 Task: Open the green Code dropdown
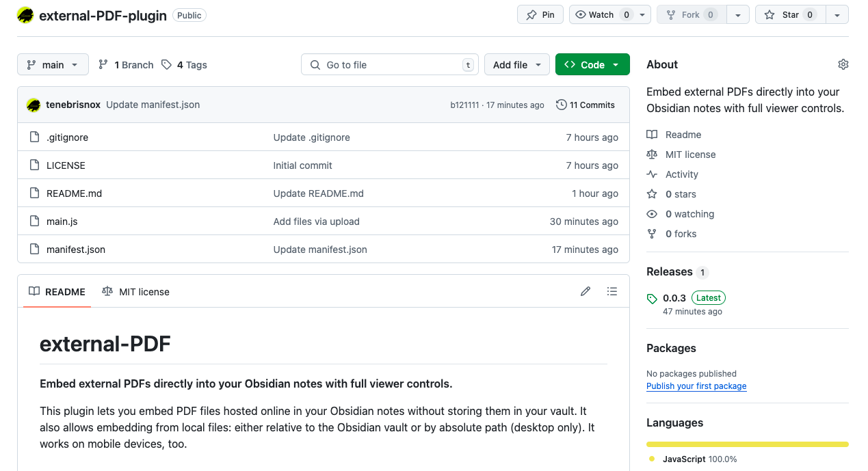pos(592,64)
